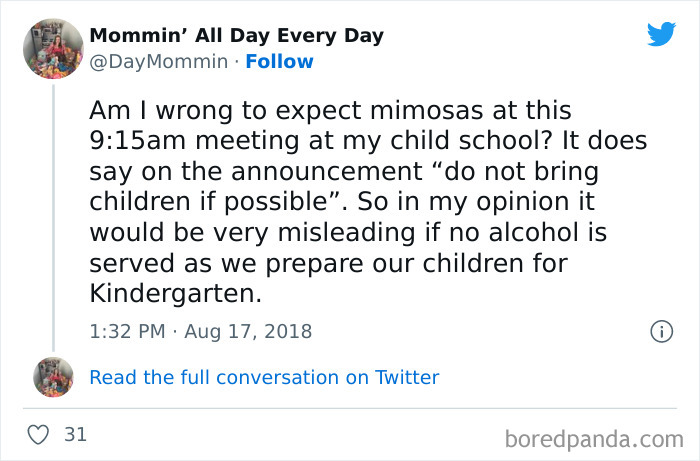Open the large profile avatar of DayMommin

[51, 48]
